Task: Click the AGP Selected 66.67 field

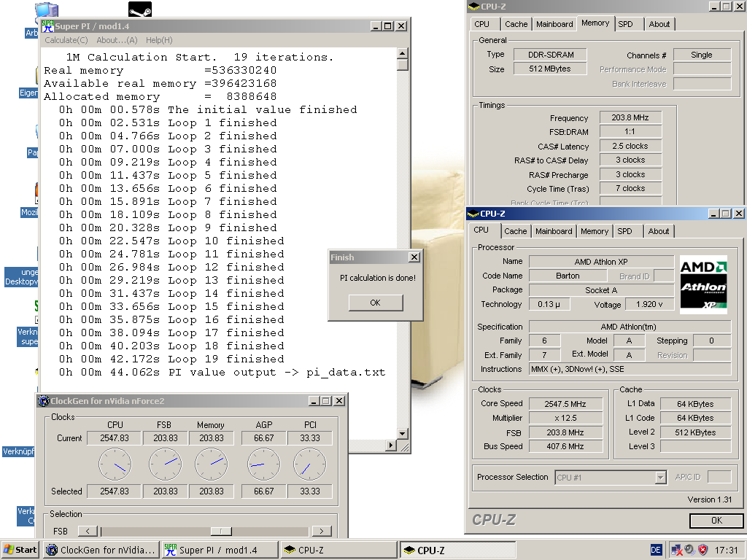Action: pyautogui.click(x=263, y=491)
